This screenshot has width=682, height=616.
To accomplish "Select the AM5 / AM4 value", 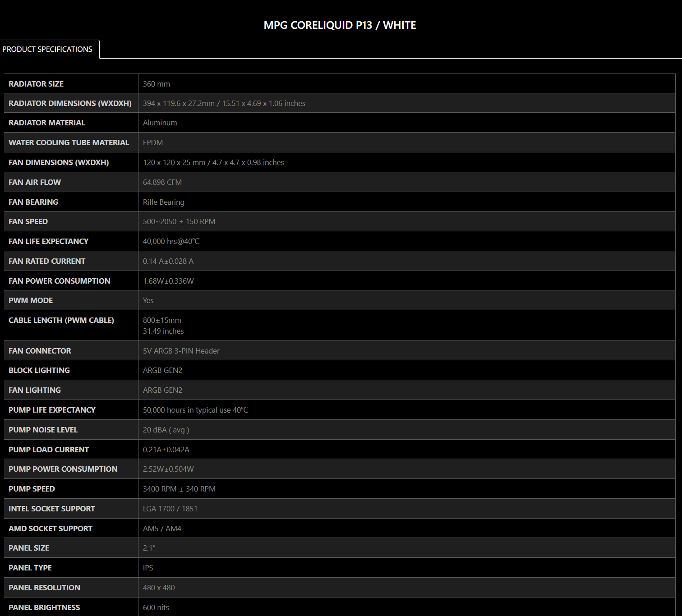I will [x=162, y=529].
